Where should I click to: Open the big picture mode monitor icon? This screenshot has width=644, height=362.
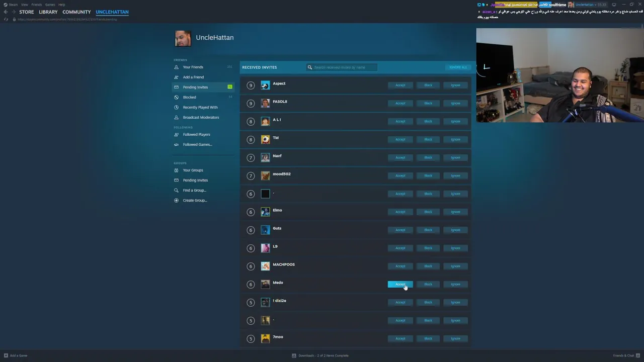click(x=614, y=5)
